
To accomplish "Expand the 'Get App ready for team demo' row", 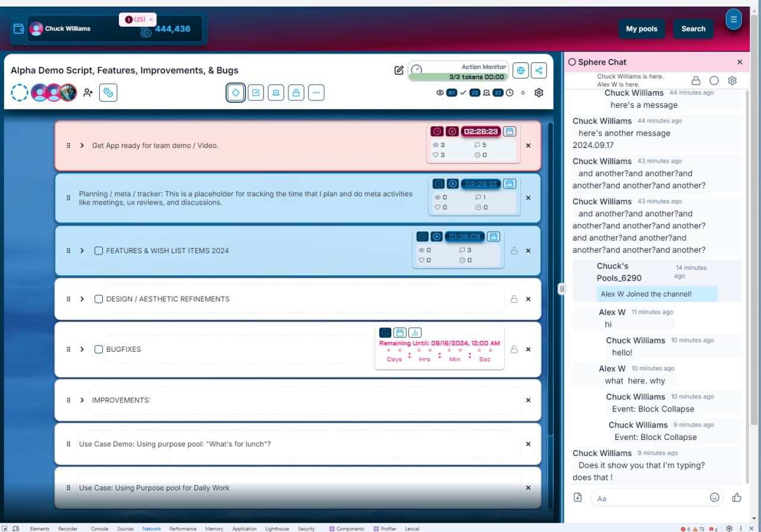I will [82, 145].
